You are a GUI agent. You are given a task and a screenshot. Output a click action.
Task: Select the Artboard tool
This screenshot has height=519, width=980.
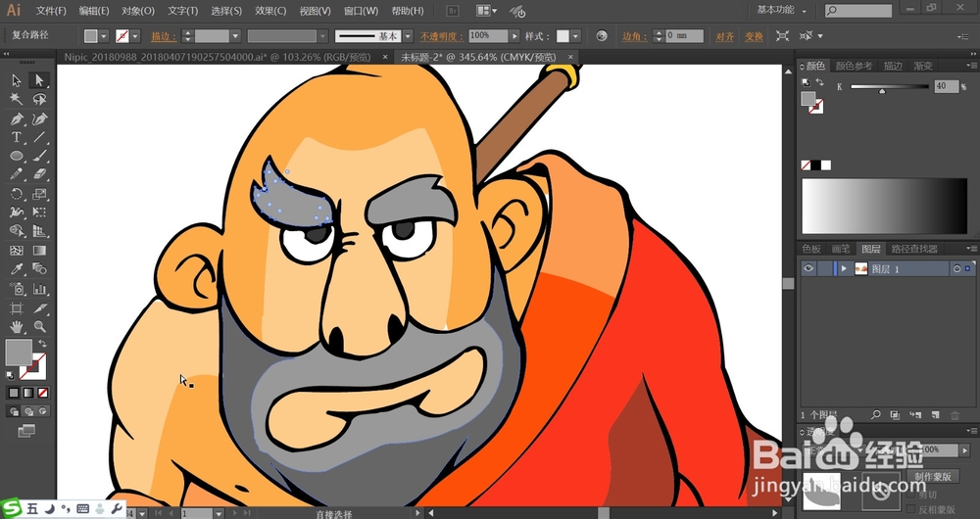pyautogui.click(x=17, y=307)
